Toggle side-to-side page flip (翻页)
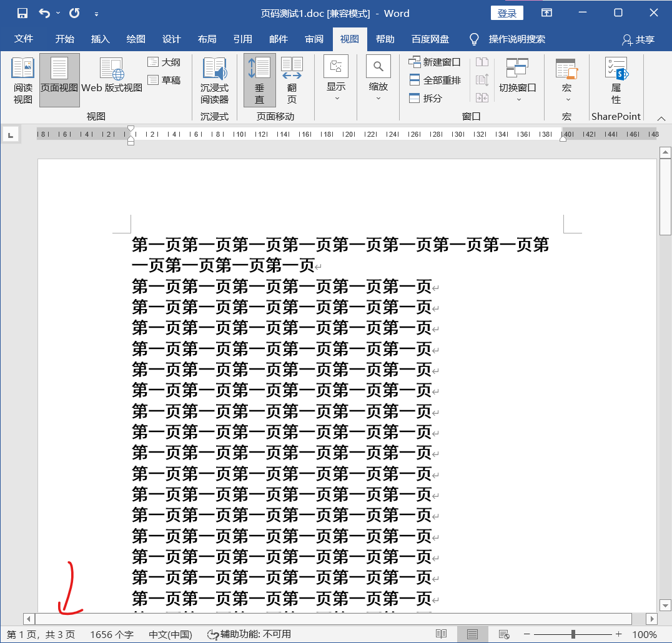The height and width of the screenshot is (643, 672). 292,81
